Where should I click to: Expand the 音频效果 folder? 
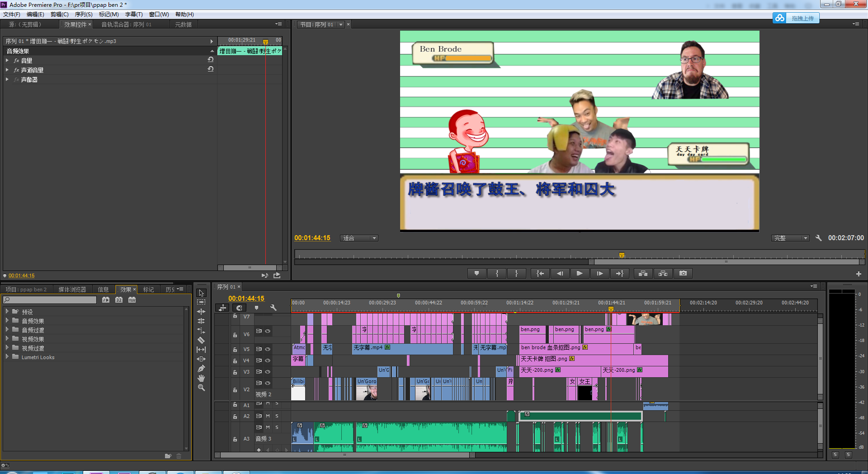pyautogui.click(x=7, y=321)
